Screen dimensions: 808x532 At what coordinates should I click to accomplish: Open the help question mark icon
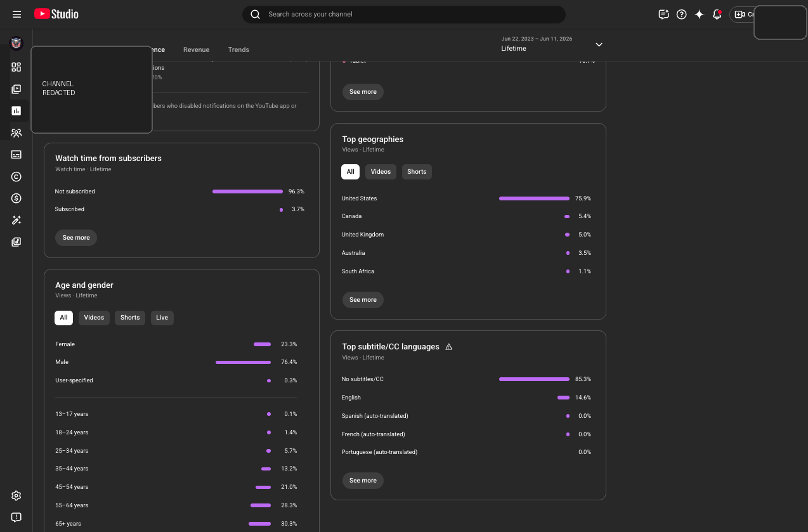tap(682, 14)
